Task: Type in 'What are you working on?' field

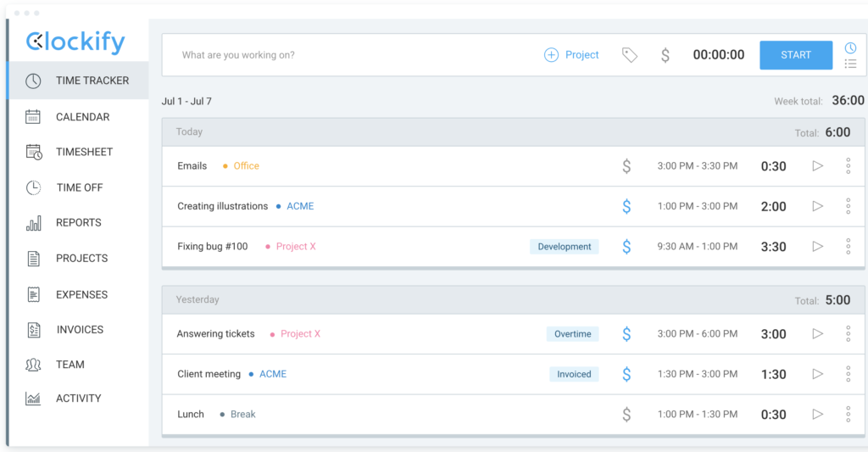Action: click(339, 55)
